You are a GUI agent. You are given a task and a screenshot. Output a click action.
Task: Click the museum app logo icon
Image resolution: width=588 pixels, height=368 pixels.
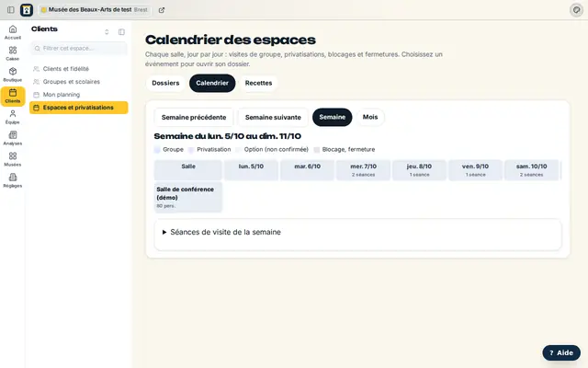pos(27,10)
